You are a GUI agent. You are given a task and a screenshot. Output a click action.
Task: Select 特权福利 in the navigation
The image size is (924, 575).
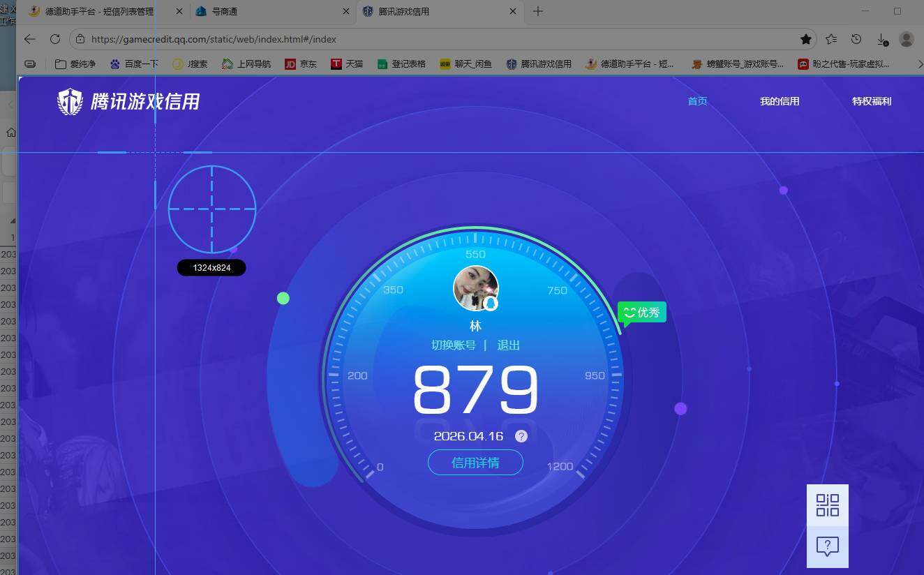pyautogui.click(x=871, y=100)
